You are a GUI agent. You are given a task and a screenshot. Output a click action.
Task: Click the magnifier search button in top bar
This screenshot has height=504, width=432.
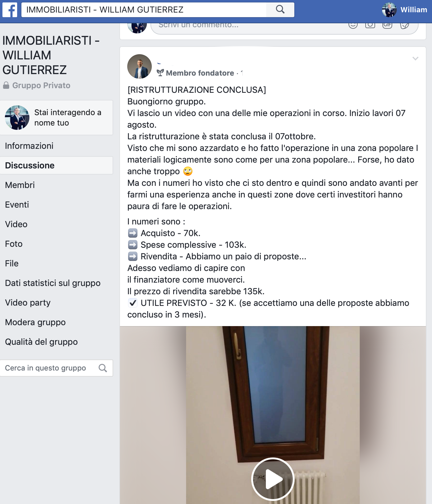point(280,9)
